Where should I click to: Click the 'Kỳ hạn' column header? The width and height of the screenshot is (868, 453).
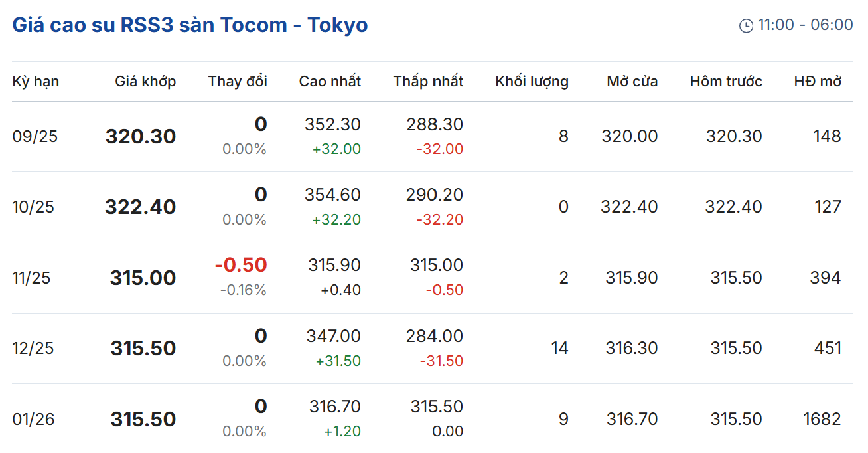(x=36, y=82)
